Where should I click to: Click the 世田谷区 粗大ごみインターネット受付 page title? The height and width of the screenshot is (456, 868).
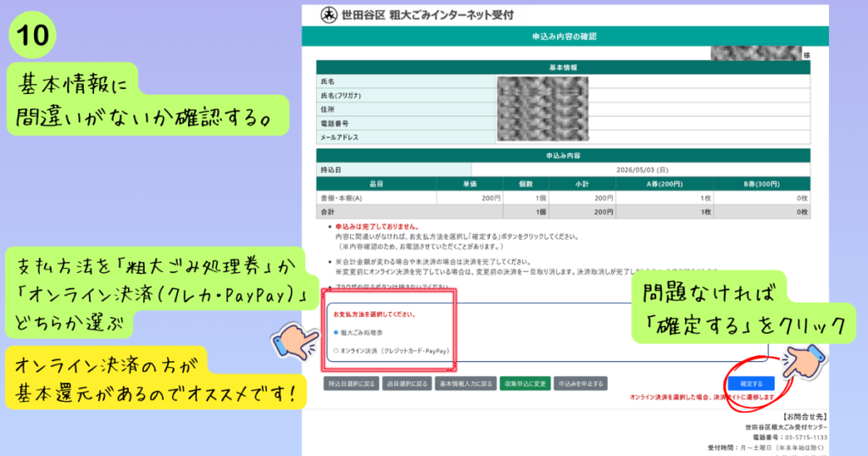[427, 15]
